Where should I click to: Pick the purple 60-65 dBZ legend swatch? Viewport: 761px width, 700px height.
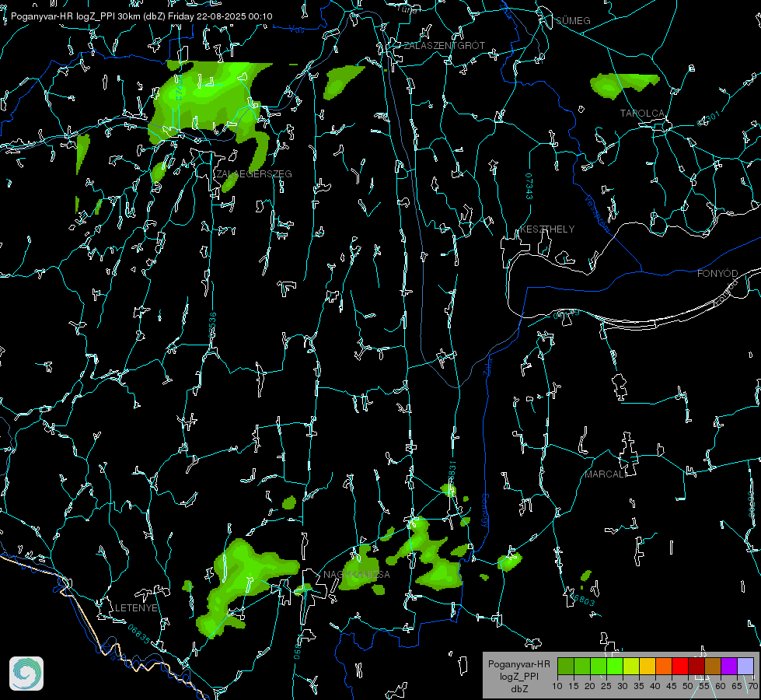coord(729,666)
